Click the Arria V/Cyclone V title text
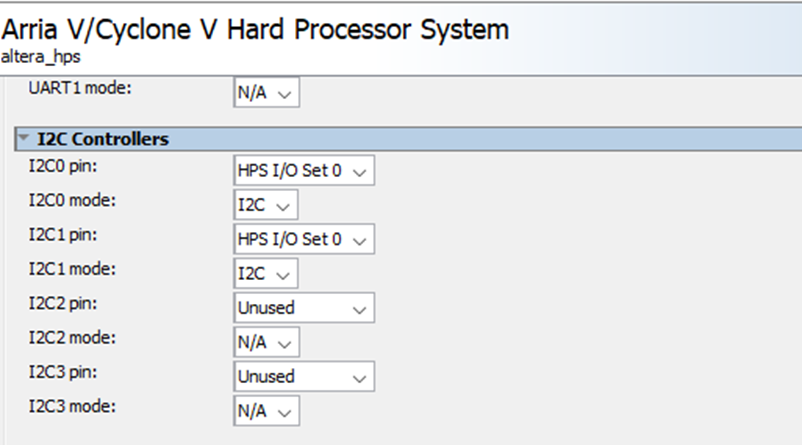 pyautogui.click(x=256, y=29)
